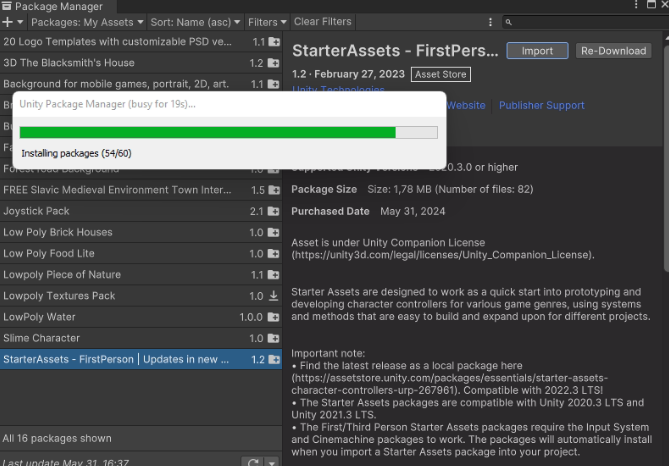Click import icon on Low Poly Food Lite row
The height and width of the screenshot is (466, 669).
pos(273,253)
